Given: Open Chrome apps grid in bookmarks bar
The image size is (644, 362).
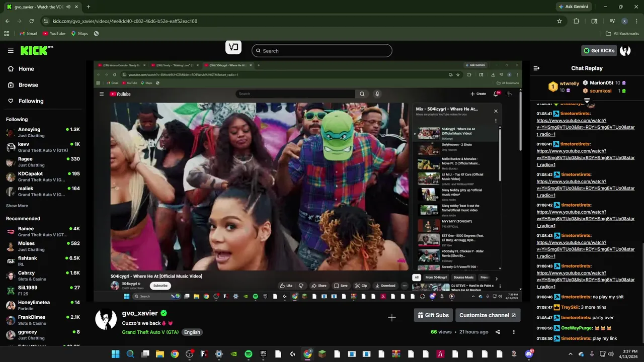Looking at the screenshot, I should tap(7, 34).
